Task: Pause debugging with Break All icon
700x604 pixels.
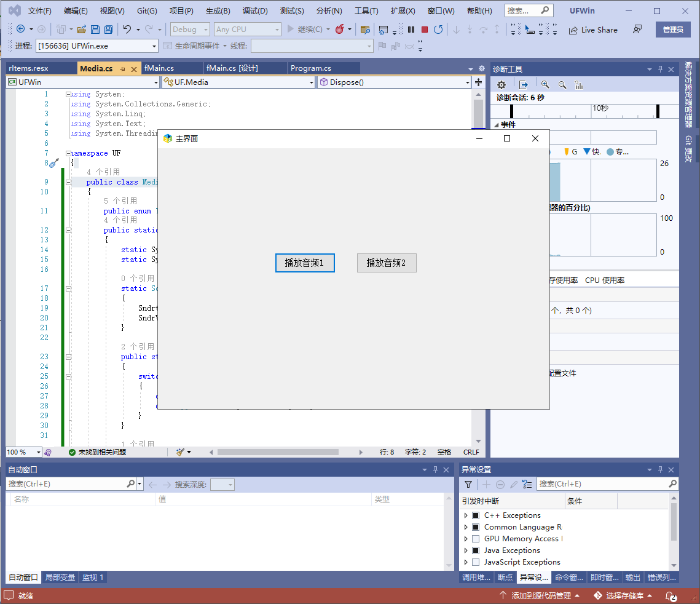Action: tap(411, 30)
